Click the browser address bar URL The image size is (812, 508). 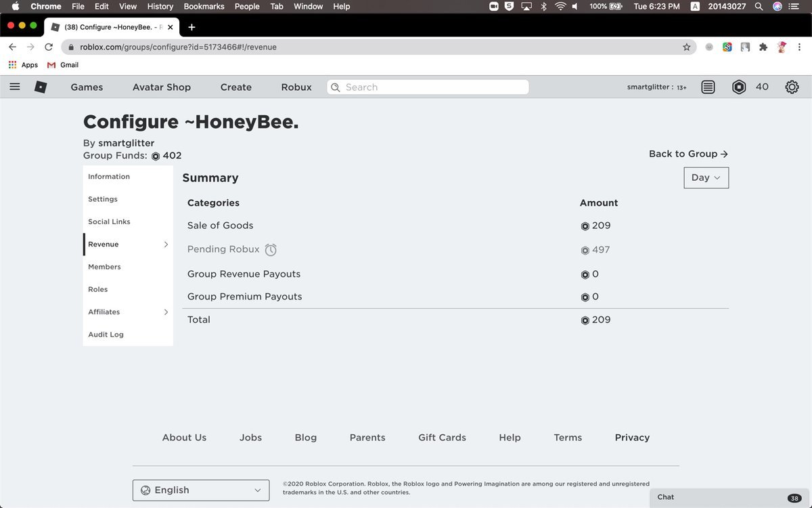click(x=178, y=47)
